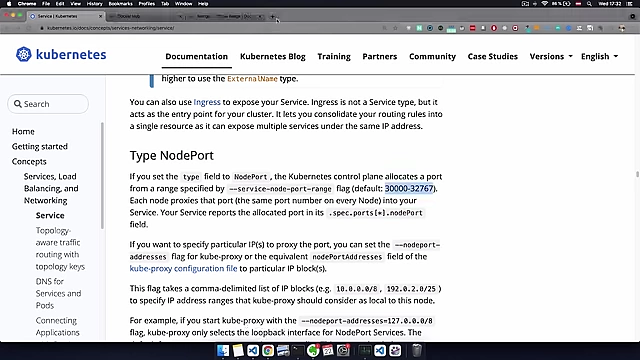The height and width of the screenshot is (360, 640).
Task: Open DNS for Services and Pods
Action: (x=58, y=293)
